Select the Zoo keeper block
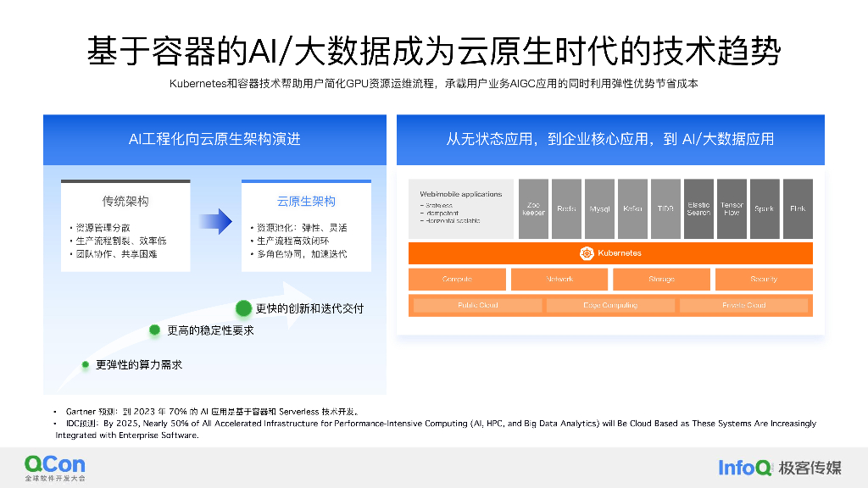868x488 pixels. point(534,208)
